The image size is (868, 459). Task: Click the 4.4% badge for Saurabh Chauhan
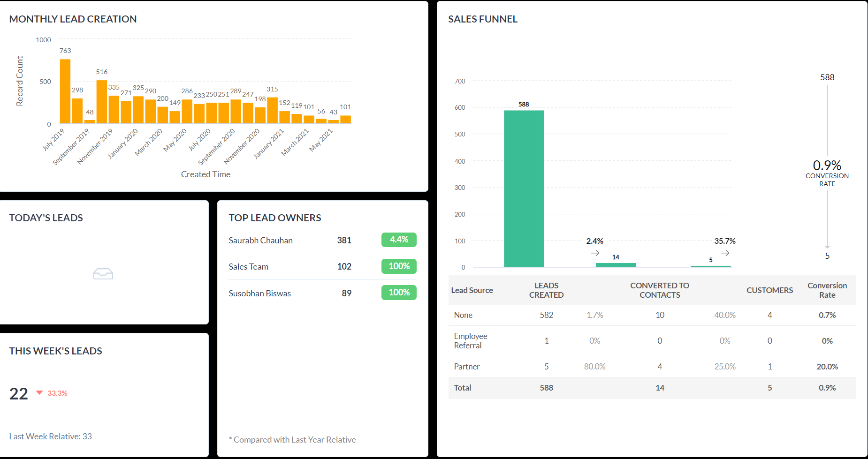pyautogui.click(x=399, y=240)
